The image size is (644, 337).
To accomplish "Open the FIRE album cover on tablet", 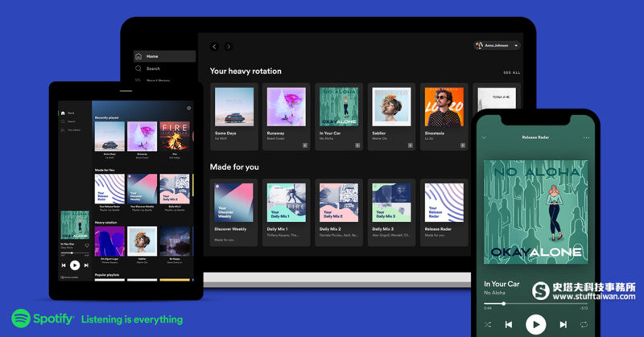I will pyautogui.click(x=175, y=137).
